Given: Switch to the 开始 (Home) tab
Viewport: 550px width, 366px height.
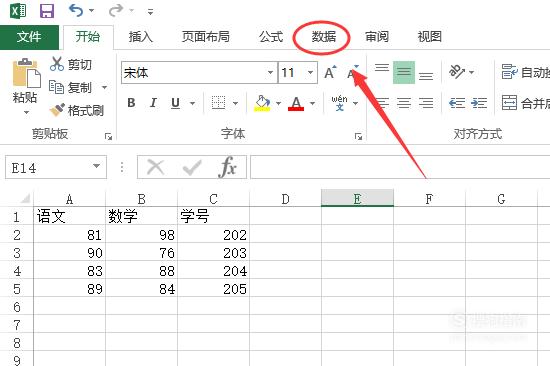Looking at the screenshot, I should pos(88,37).
